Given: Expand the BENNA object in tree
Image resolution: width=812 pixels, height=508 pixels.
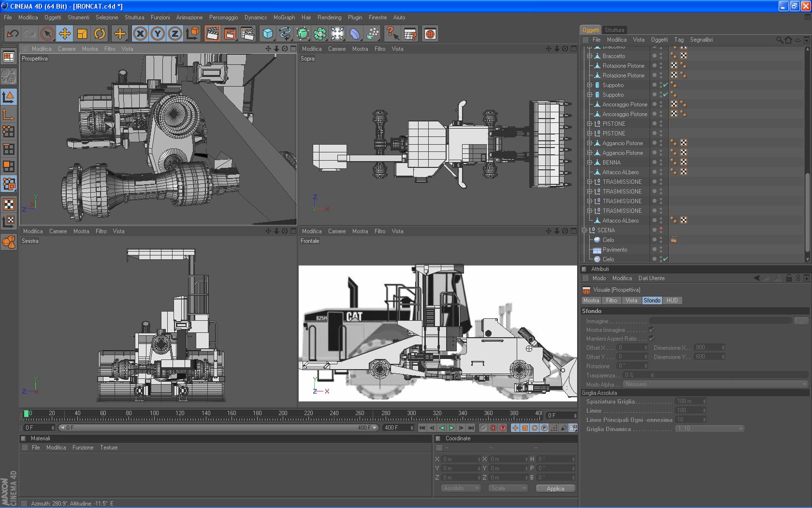Looking at the screenshot, I should [590, 163].
